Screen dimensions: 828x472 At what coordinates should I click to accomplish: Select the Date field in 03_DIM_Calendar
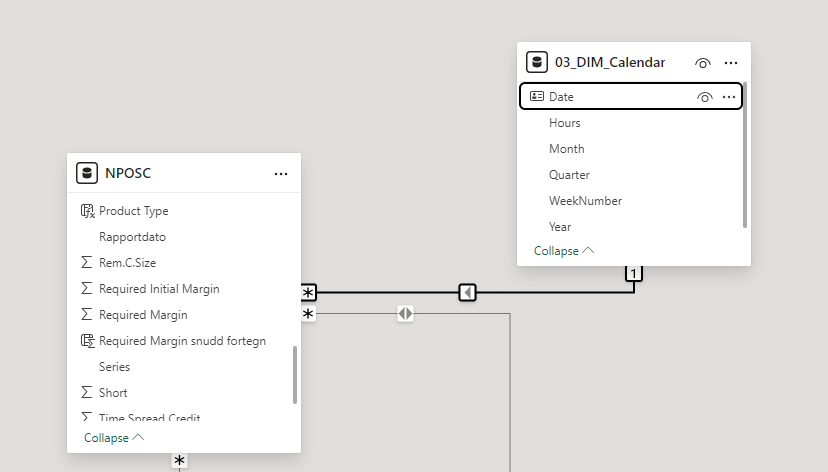coord(631,97)
